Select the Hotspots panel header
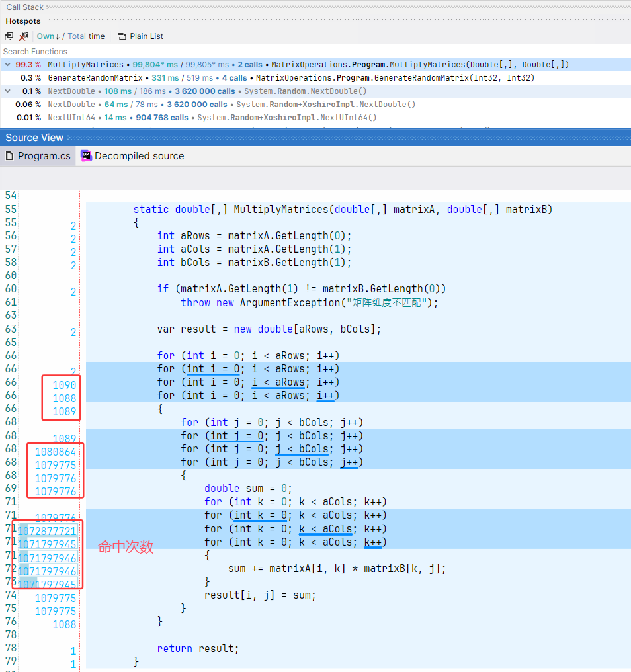631x672 pixels. click(x=23, y=21)
